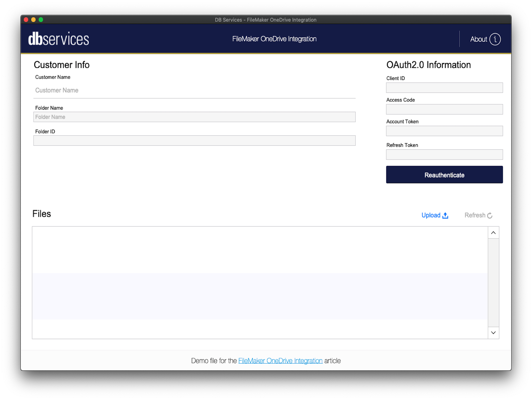This screenshot has width=532, height=400.
Task: Select the Account Token field
Action: coord(445,131)
